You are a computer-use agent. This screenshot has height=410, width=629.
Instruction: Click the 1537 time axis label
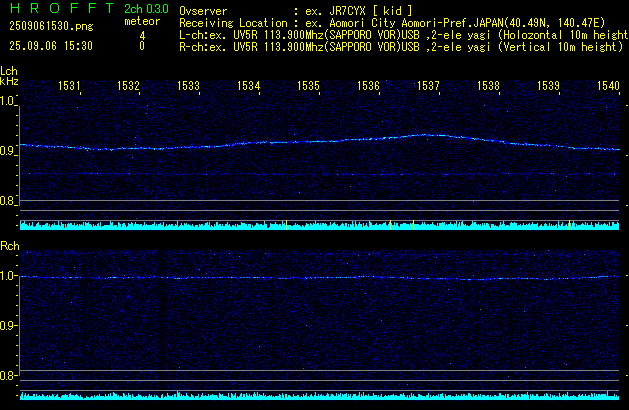428,86
